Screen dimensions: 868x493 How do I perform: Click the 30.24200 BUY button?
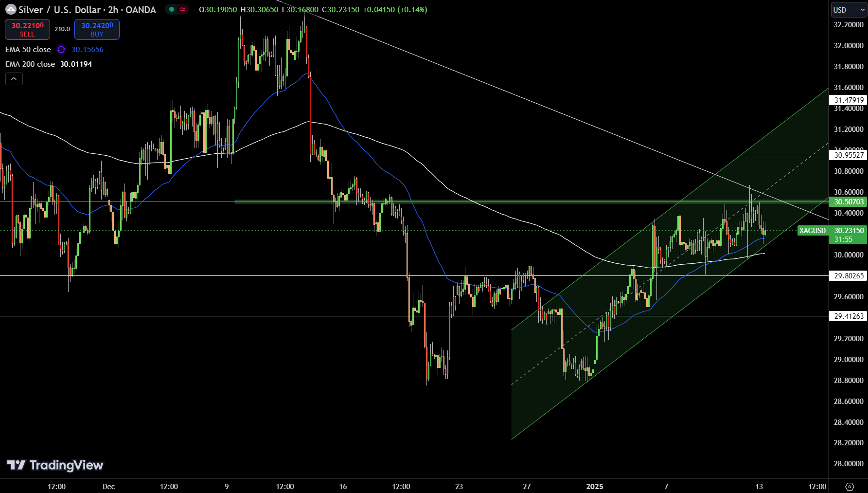click(97, 29)
